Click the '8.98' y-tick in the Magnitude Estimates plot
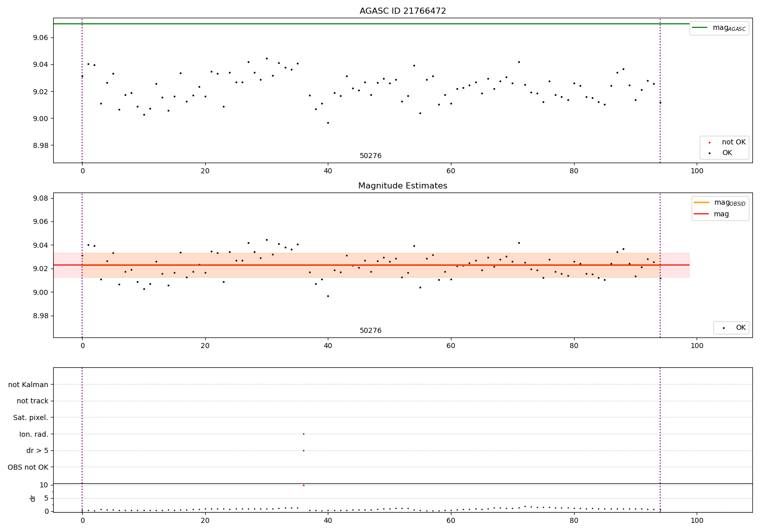 (41, 316)
